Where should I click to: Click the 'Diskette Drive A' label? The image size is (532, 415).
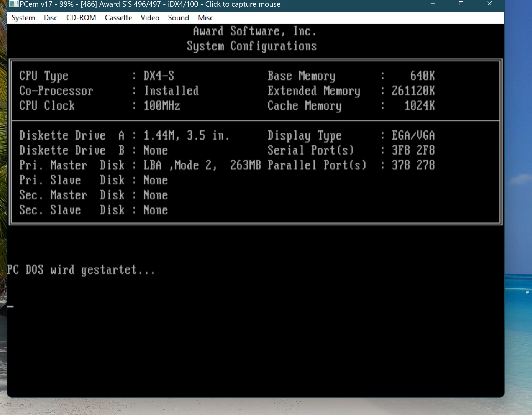click(x=72, y=136)
